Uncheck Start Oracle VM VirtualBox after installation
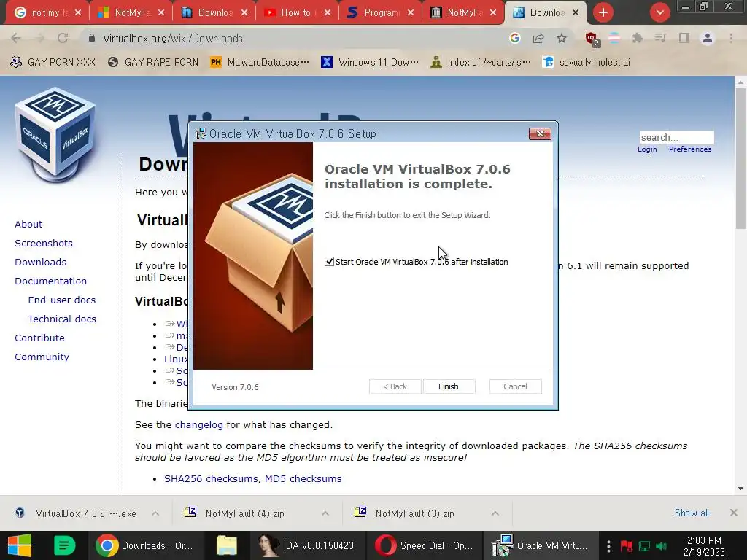This screenshot has width=747, height=560. 329,262
